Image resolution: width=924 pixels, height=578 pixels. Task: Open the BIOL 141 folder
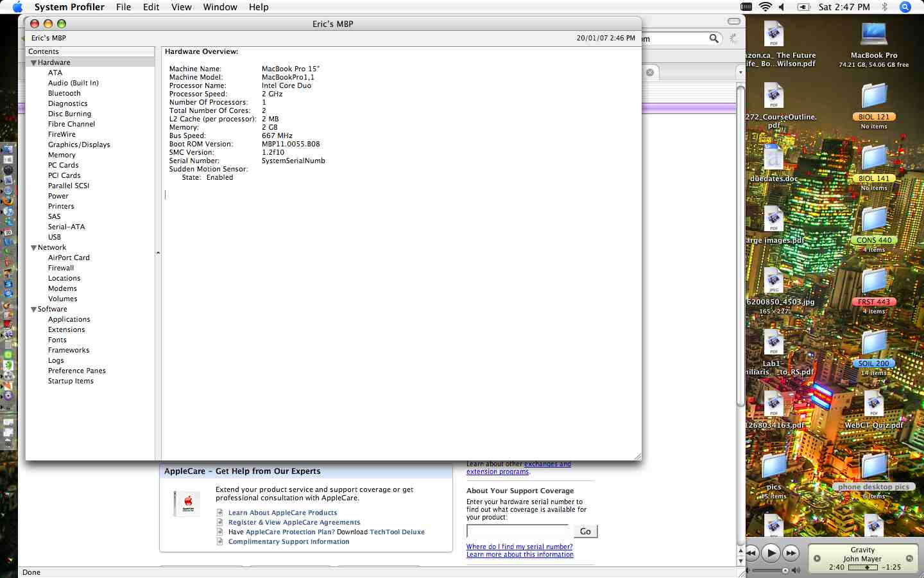874,158
